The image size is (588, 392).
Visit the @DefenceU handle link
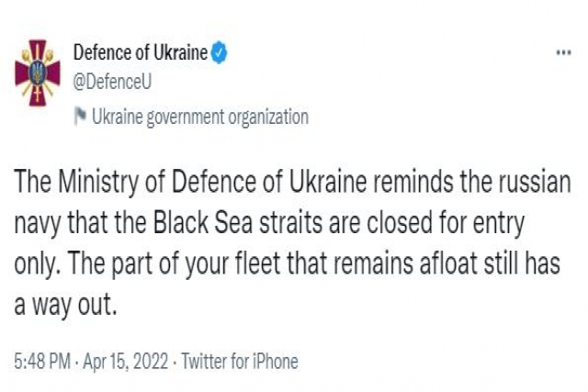pos(112,82)
